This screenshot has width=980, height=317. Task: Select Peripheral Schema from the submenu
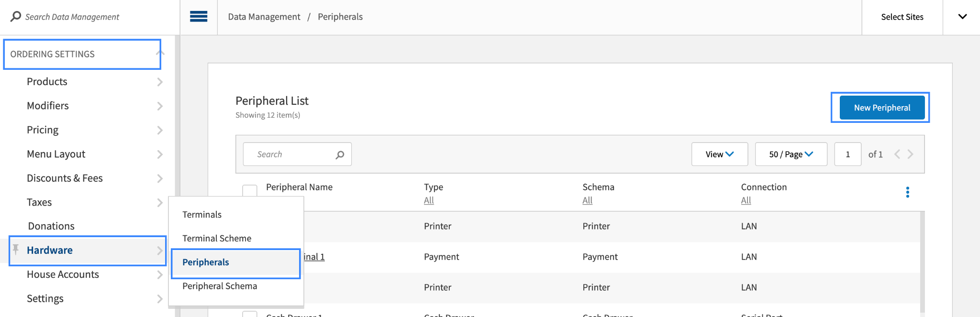coord(220,286)
